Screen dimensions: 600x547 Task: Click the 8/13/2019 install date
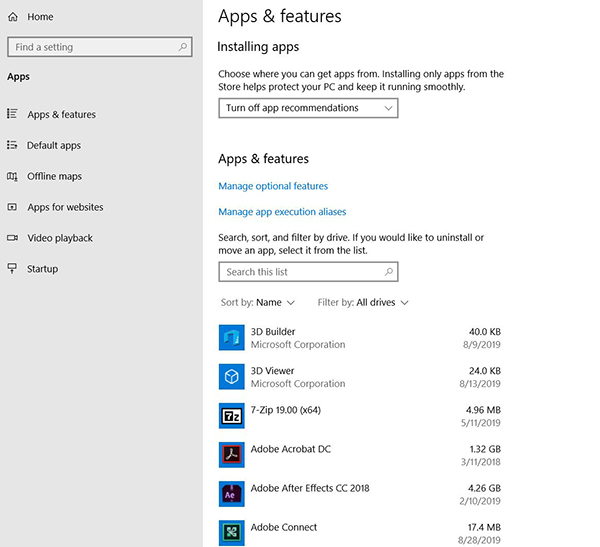[480, 384]
